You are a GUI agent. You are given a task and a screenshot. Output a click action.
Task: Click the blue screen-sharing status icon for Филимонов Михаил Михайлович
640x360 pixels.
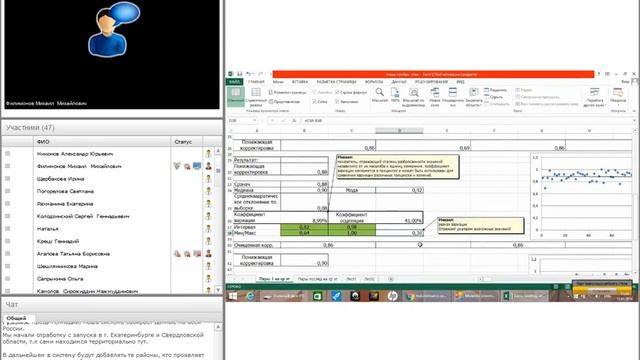pos(197,166)
